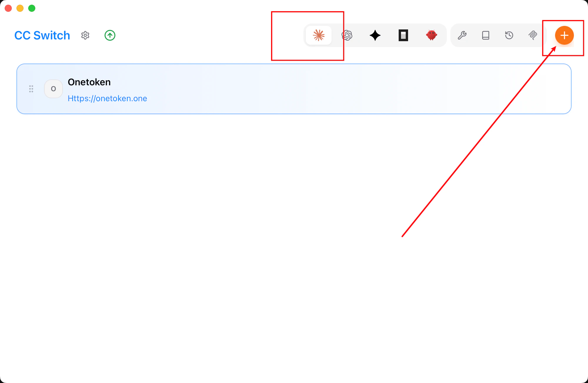The width and height of the screenshot is (588, 383).
Task: Switch to the Claude app tab
Action: (319, 35)
